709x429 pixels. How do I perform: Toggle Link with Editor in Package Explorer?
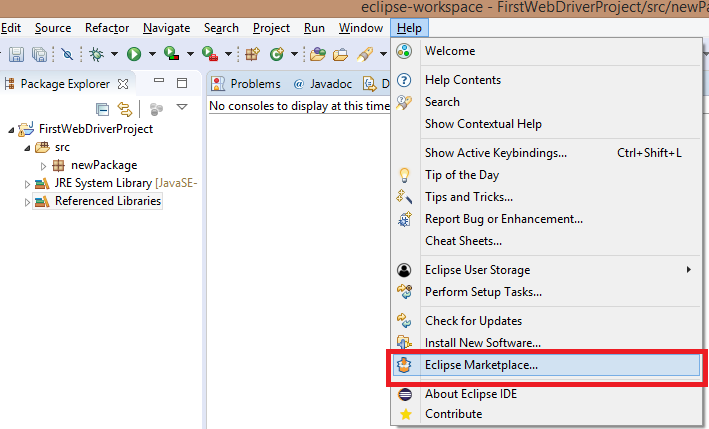tap(125, 108)
